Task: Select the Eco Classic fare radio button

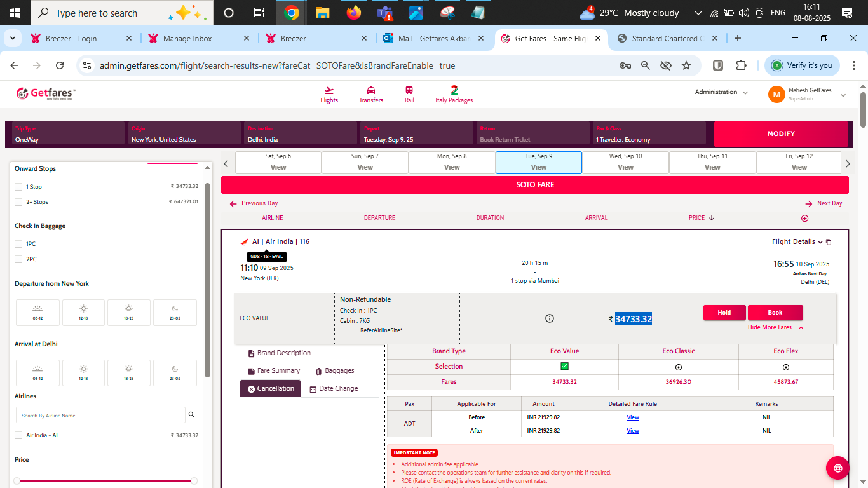Action: pyautogui.click(x=678, y=367)
